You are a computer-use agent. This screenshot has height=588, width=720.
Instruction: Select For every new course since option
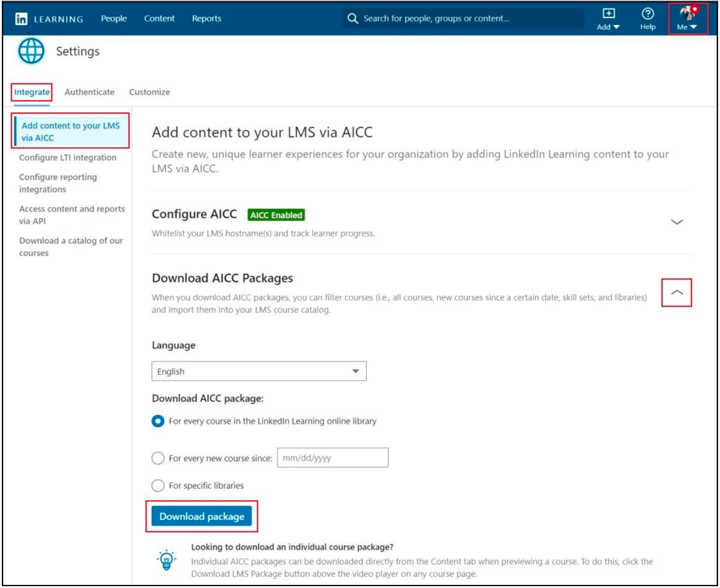[x=158, y=458]
